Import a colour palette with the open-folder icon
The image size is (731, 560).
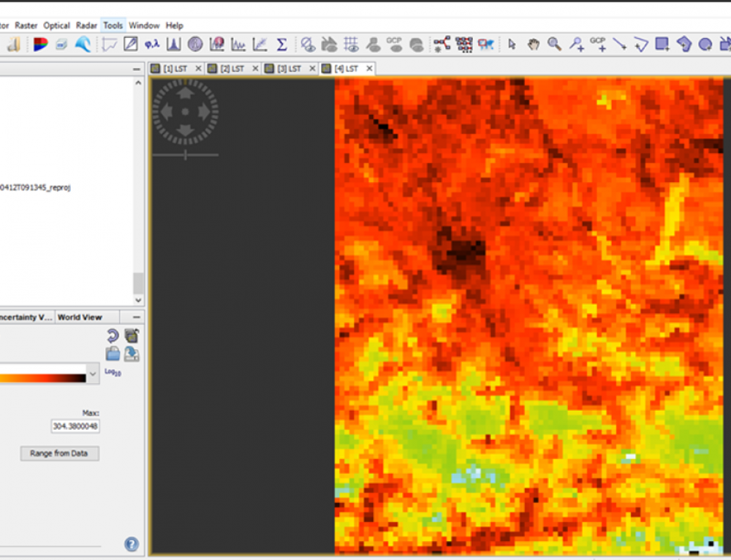112,354
